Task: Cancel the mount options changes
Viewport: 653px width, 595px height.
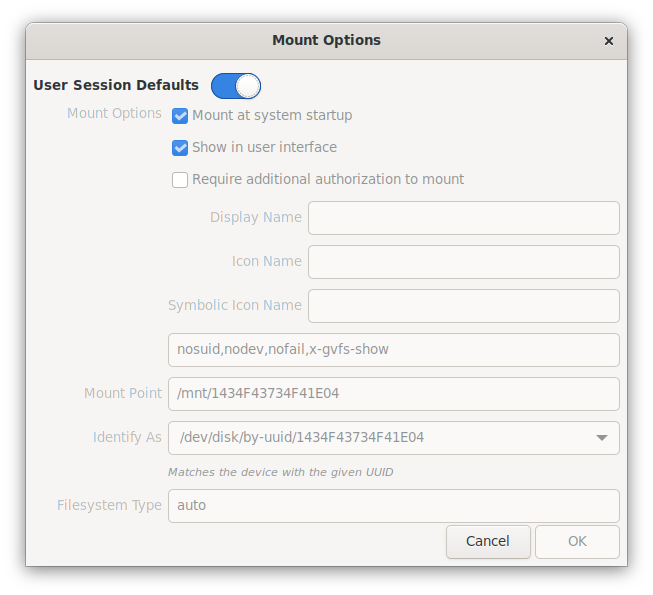Action: pyautogui.click(x=488, y=541)
